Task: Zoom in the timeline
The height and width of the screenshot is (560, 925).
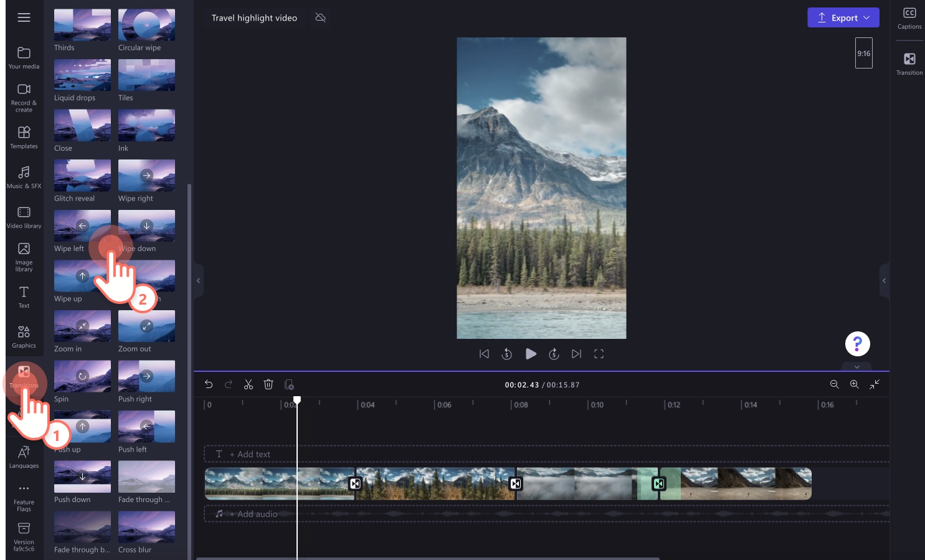Action: (855, 384)
